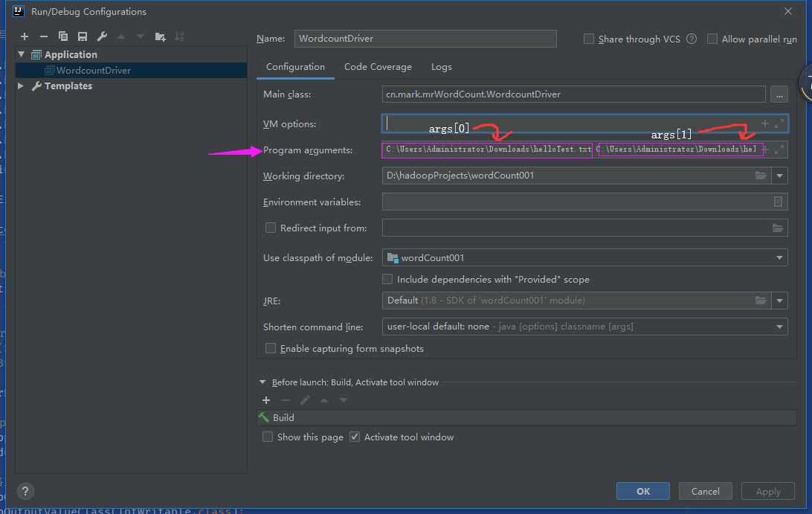812x514 pixels.
Task: Open edit templates wrench icon
Action: tap(102, 36)
